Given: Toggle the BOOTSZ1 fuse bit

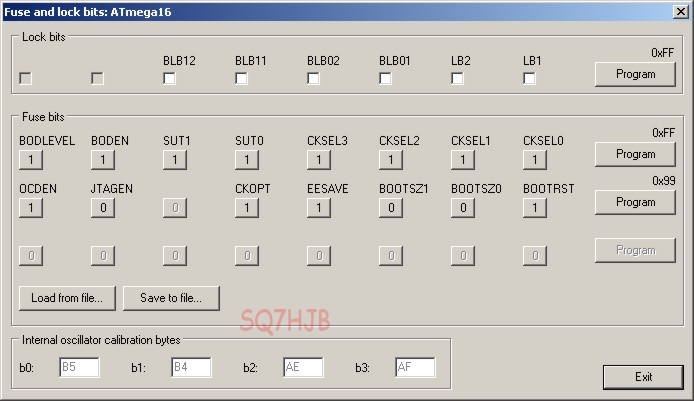Looking at the screenshot, I should click(391, 208).
